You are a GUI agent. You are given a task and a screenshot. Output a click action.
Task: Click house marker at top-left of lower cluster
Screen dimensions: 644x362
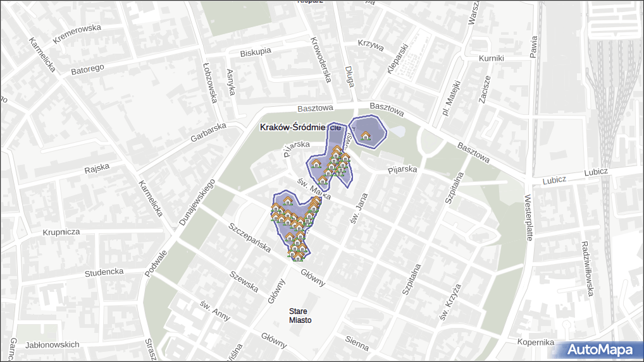[x=287, y=201]
